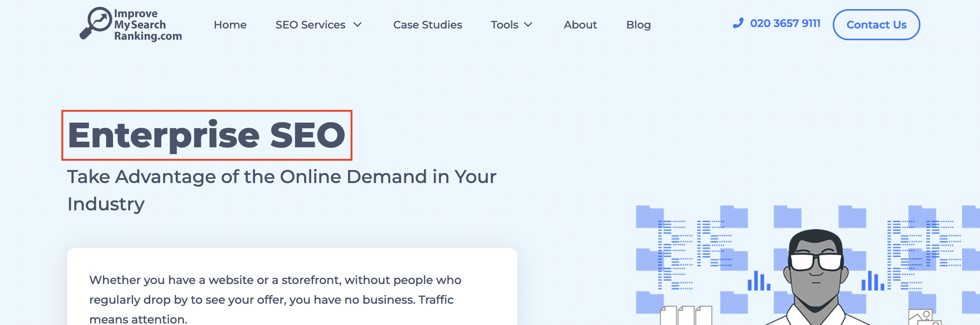Open the Case Studies page

pos(427,25)
